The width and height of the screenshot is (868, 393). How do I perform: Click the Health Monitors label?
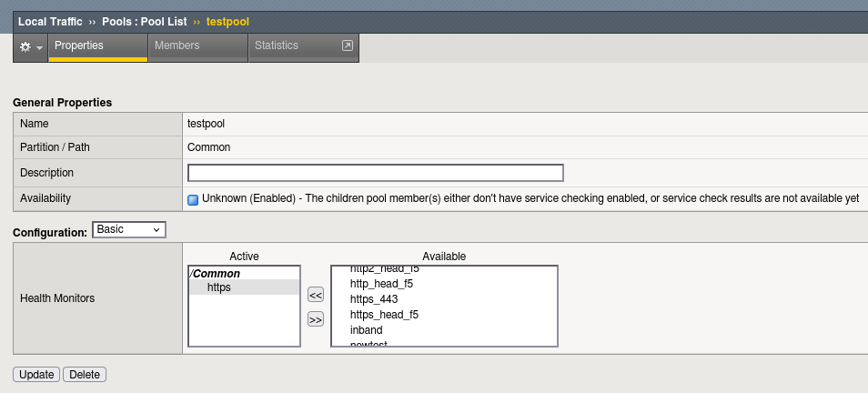coord(57,298)
